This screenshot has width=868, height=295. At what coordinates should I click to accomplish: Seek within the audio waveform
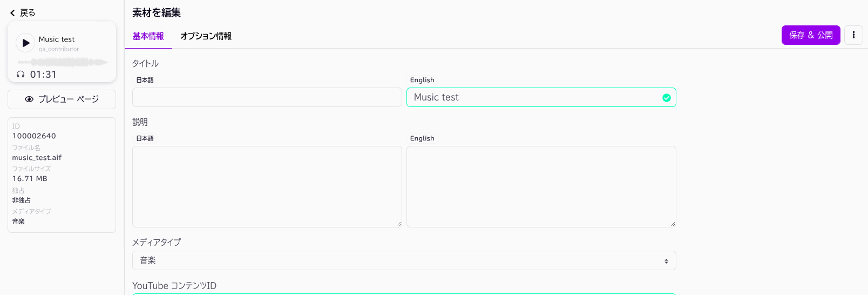(x=63, y=62)
